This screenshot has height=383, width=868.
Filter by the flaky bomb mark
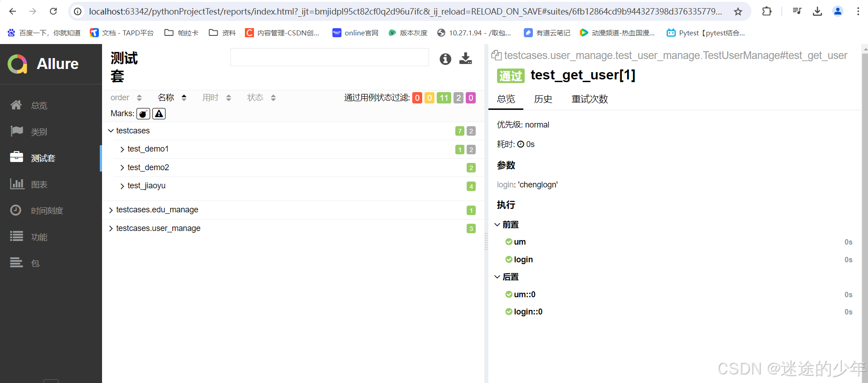tap(143, 113)
